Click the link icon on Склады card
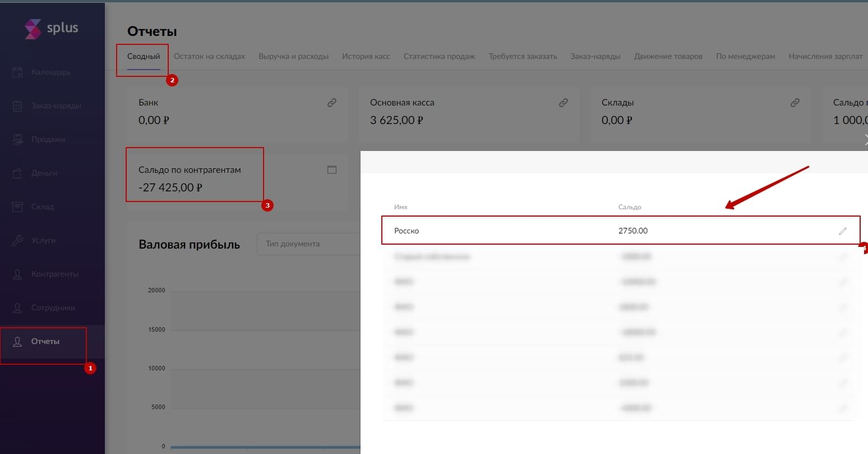Image resolution: width=868 pixels, height=454 pixels. [x=795, y=103]
